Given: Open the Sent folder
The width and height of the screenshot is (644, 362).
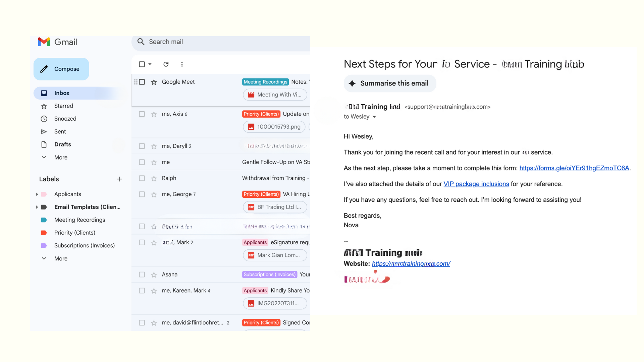Looking at the screenshot, I should pyautogui.click(x=60, y=131).
